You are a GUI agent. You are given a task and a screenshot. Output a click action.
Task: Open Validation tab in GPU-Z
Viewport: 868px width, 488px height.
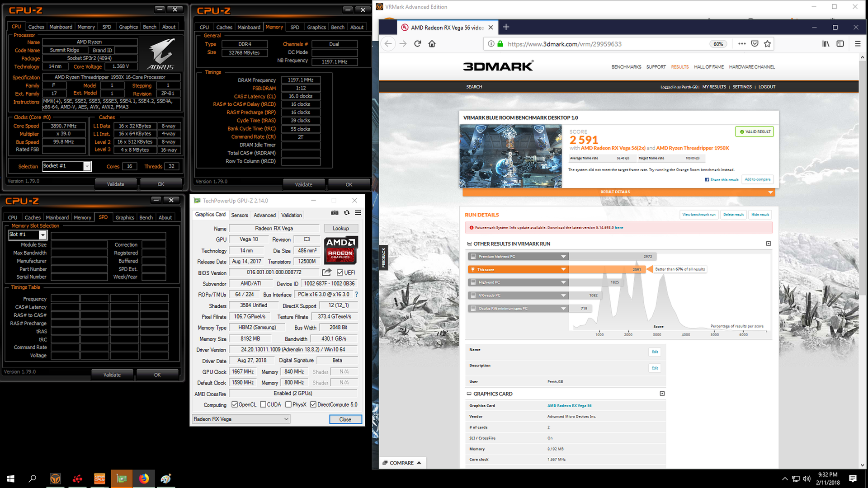(292, 215)
